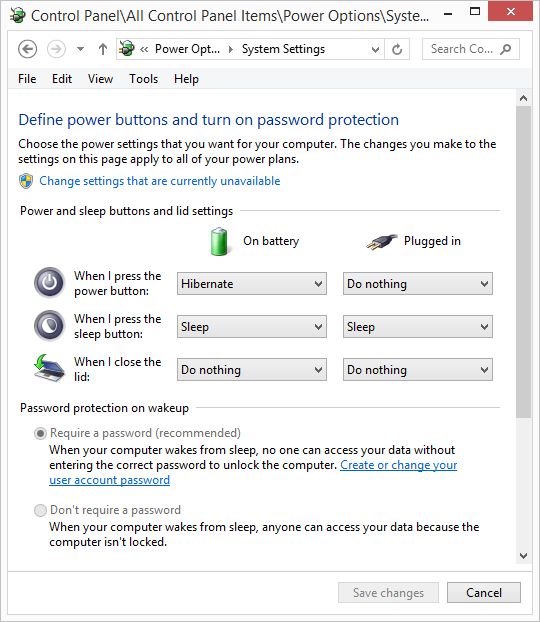The width and height of the screenshot is (540, 622).
Task: Click the scrollbar up arrow
Action: pos(523,98)
